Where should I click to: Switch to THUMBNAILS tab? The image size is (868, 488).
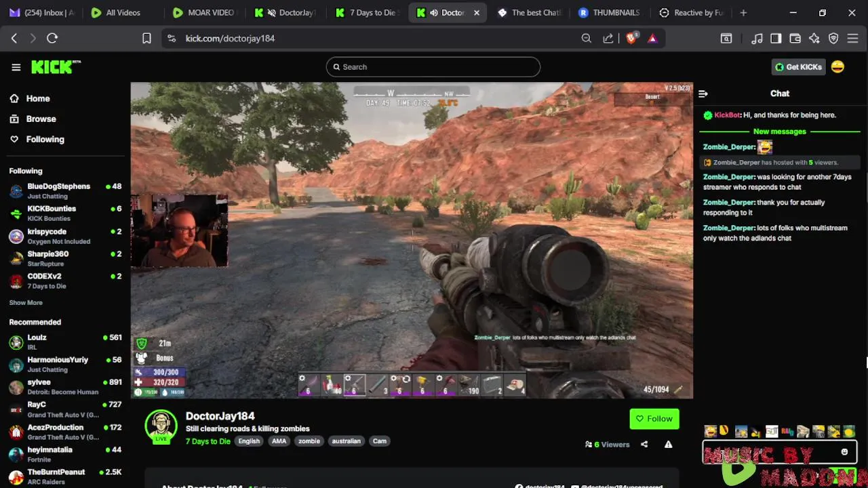point(610,13)
